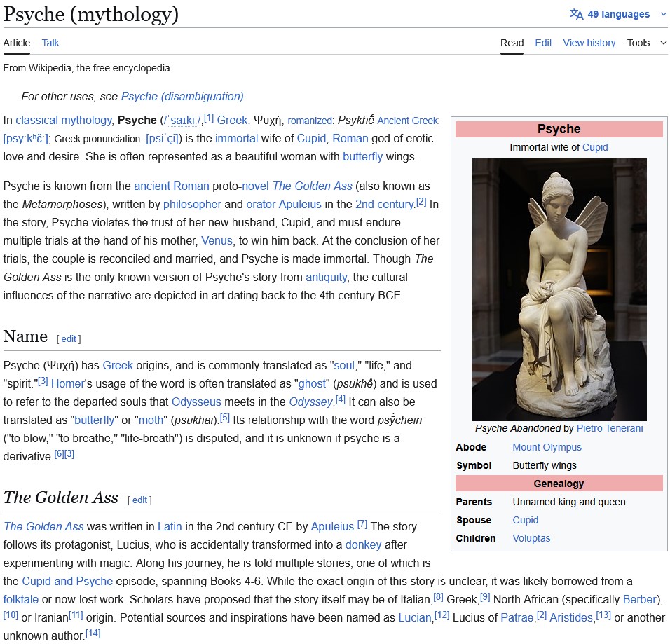Viewport: 670px width, 644px height.
Task: Follow the classical mythology link
Action: coord(64,120)
